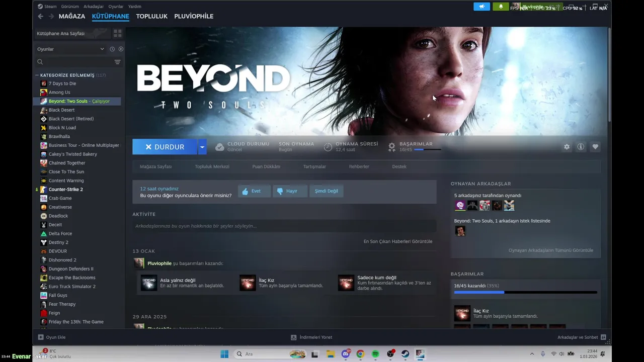Open the Yardım menu
The height and width of the screenshot is (362, 644).
pos(135,7)
